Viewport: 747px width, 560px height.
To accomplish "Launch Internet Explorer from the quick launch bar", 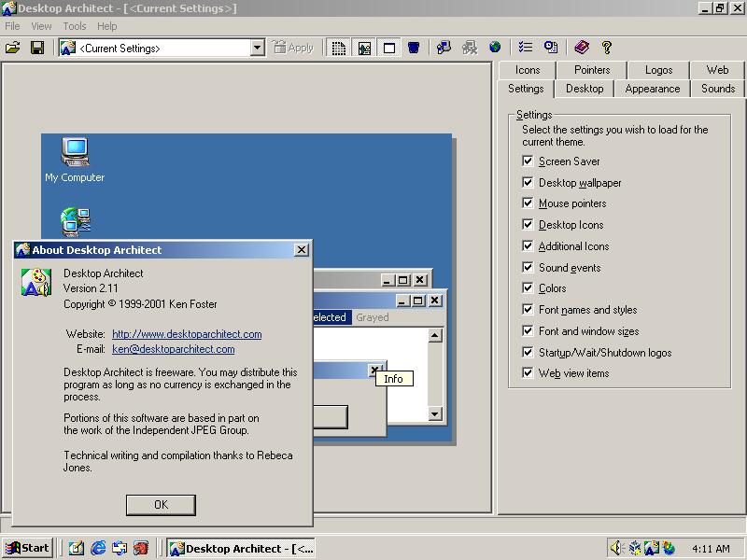I will click(x=98, y=548).
